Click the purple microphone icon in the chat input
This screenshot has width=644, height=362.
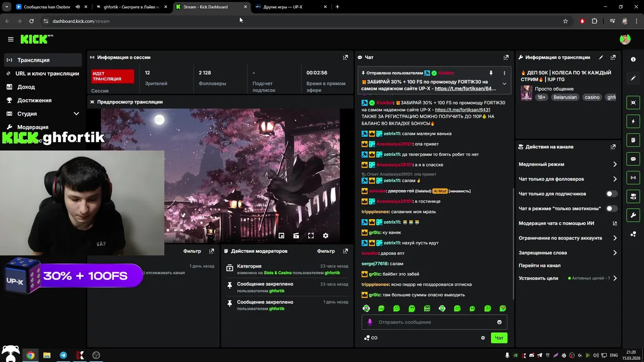370,322
